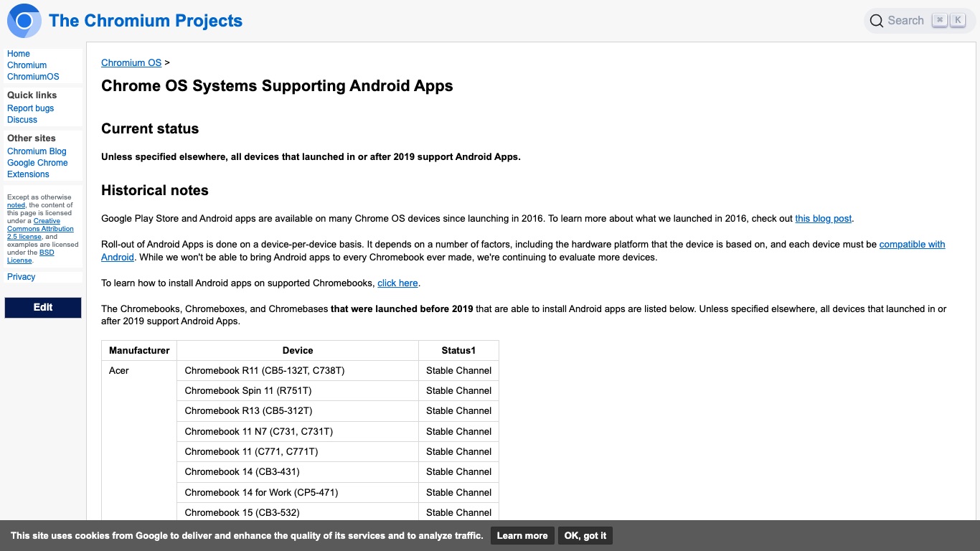Click the Historical notes heading
Screen dimensions: 980x551
155,191
